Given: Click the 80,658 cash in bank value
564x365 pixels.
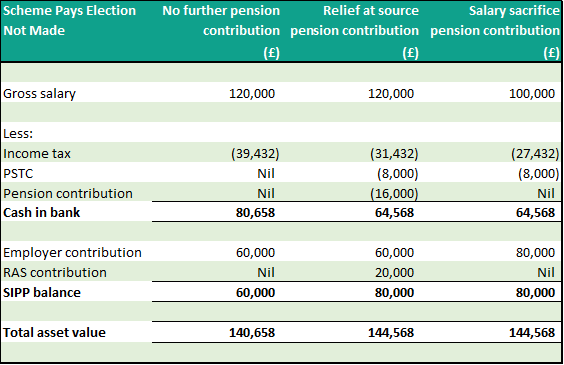Looking at the screenshot, I should (255, 213).
